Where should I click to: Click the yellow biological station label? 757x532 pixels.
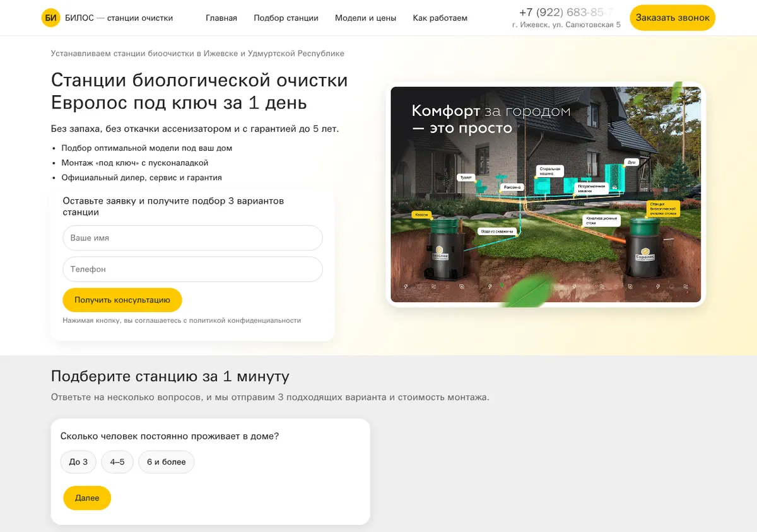(664, 209)
